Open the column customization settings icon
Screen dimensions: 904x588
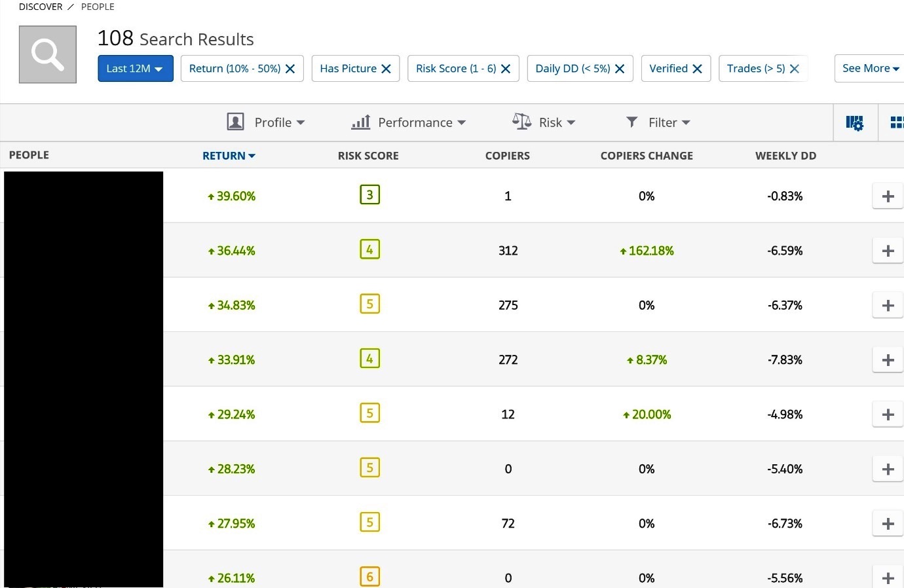(x=854, y=122)
